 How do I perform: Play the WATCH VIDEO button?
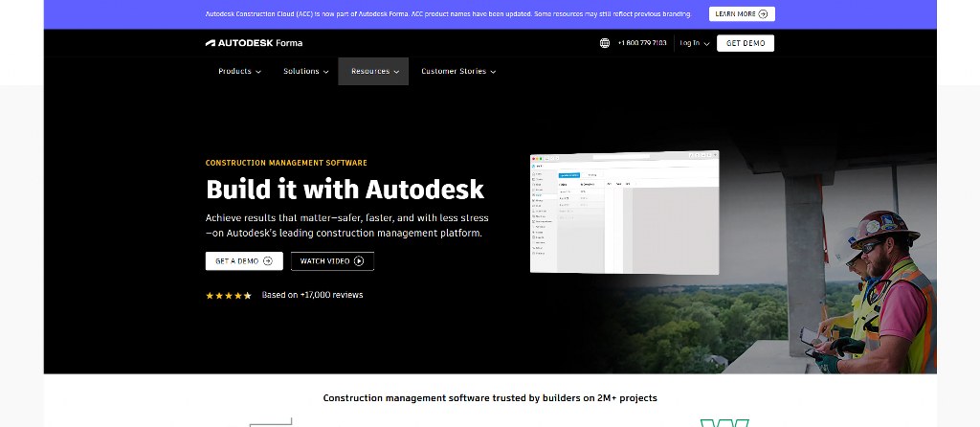pos(332,261)
